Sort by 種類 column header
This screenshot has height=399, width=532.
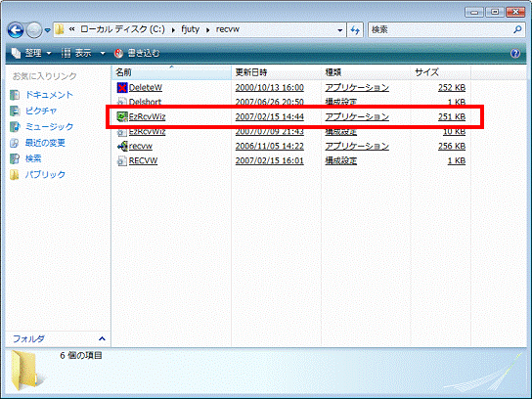coord(366,72)
